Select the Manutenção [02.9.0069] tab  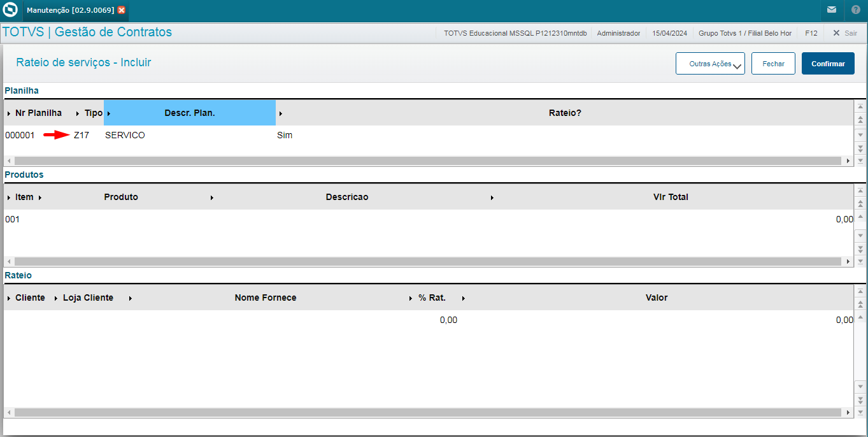[70, 10]
